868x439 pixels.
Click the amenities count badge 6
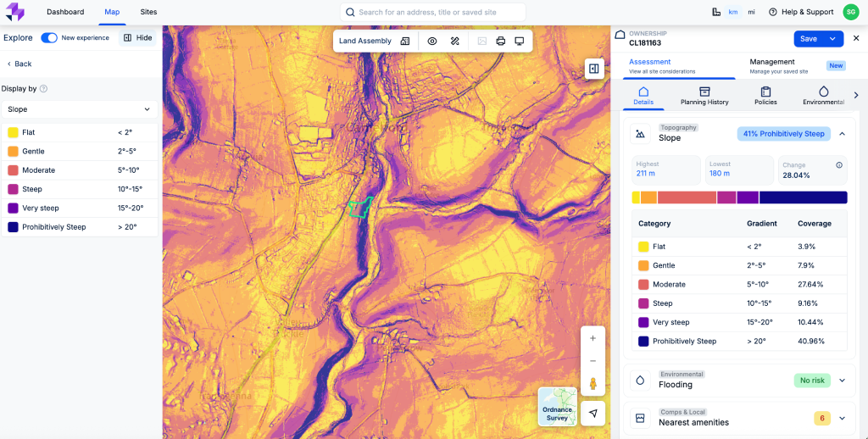tap(822, 418)
